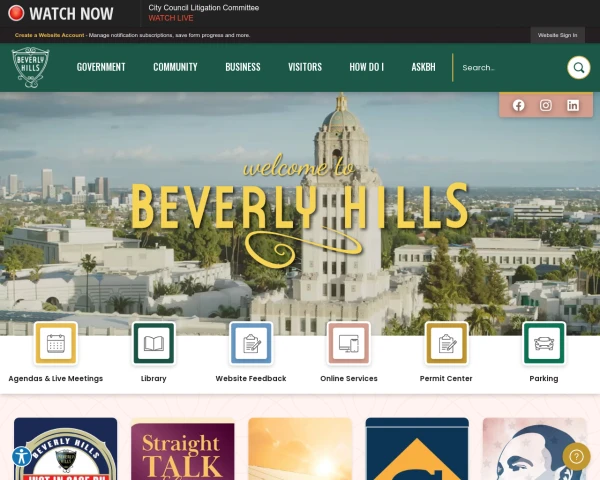Open the Beverly Hills shield logo
600x480 pixels.
click(x=30, y=67)
